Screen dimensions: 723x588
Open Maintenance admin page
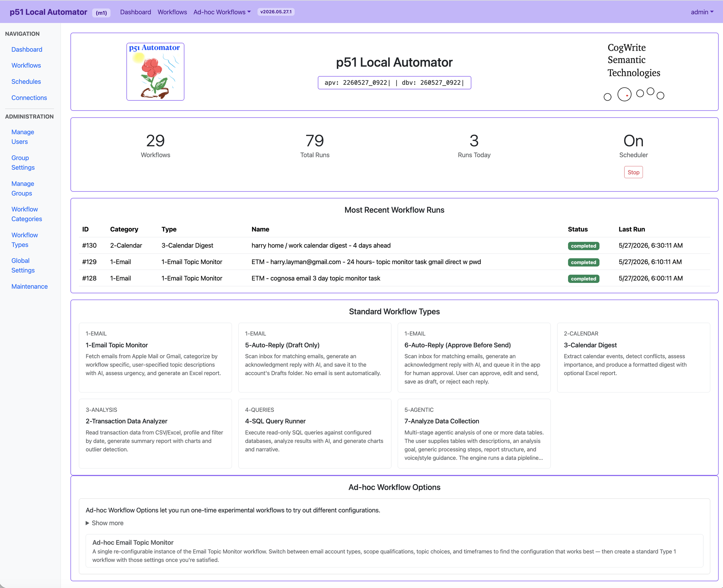tap(29, 287)
